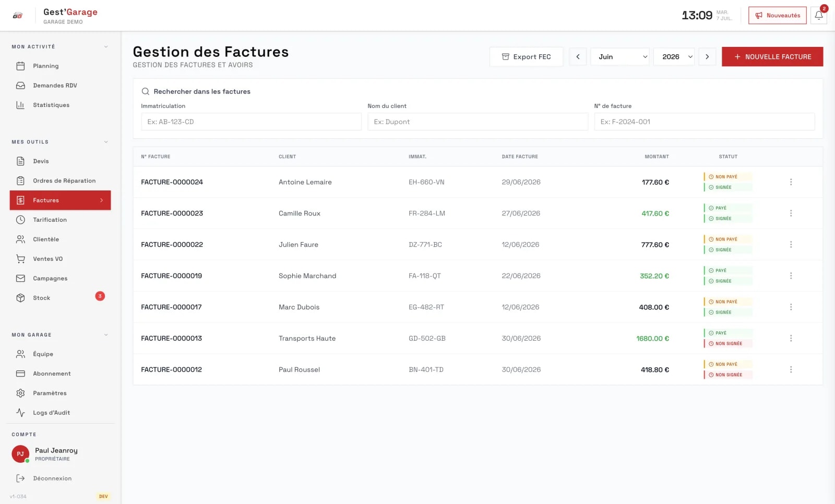This screenshot has height=504, width=835.
Task: Click the PJ user avatar
Action: (x=20, y=454)
